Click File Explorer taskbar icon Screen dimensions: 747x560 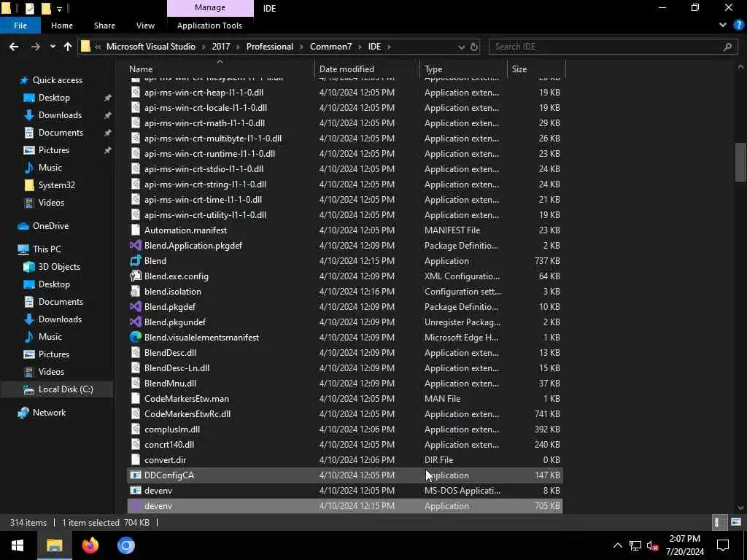(54, 545)
